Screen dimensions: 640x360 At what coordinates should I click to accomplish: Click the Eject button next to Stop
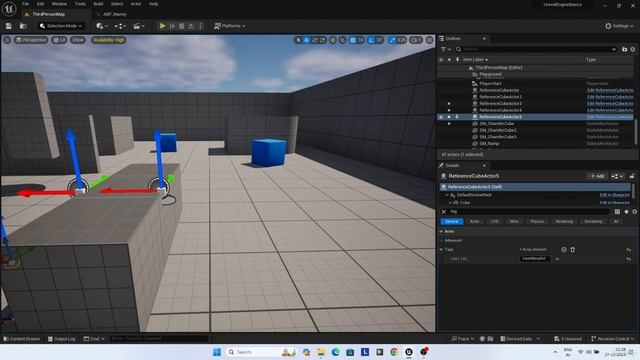[191, 26]
